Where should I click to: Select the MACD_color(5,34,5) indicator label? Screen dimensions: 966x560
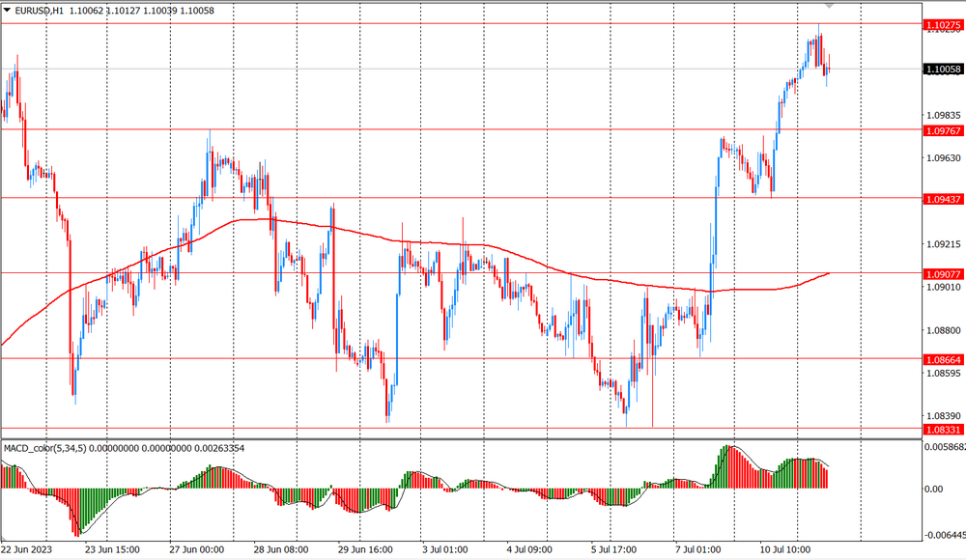pos(53,448)
